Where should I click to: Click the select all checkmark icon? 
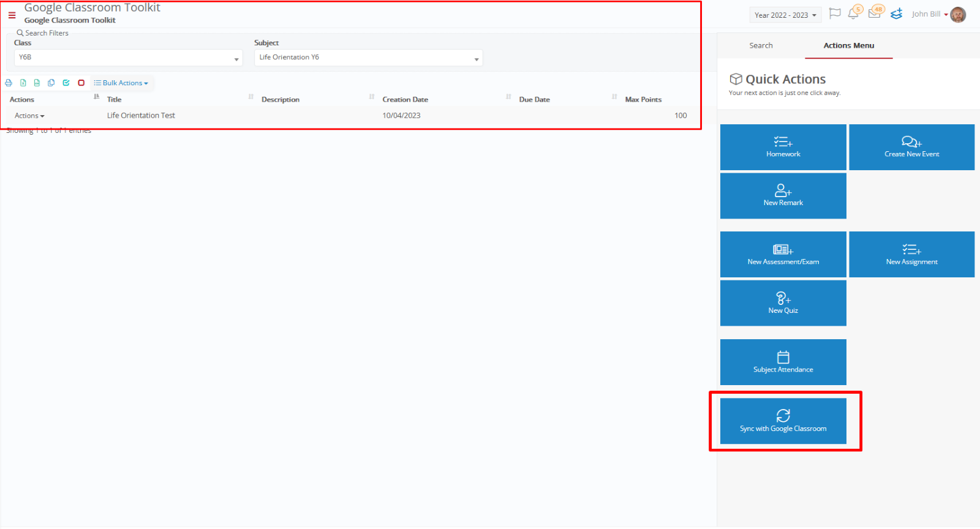(66, 83)
